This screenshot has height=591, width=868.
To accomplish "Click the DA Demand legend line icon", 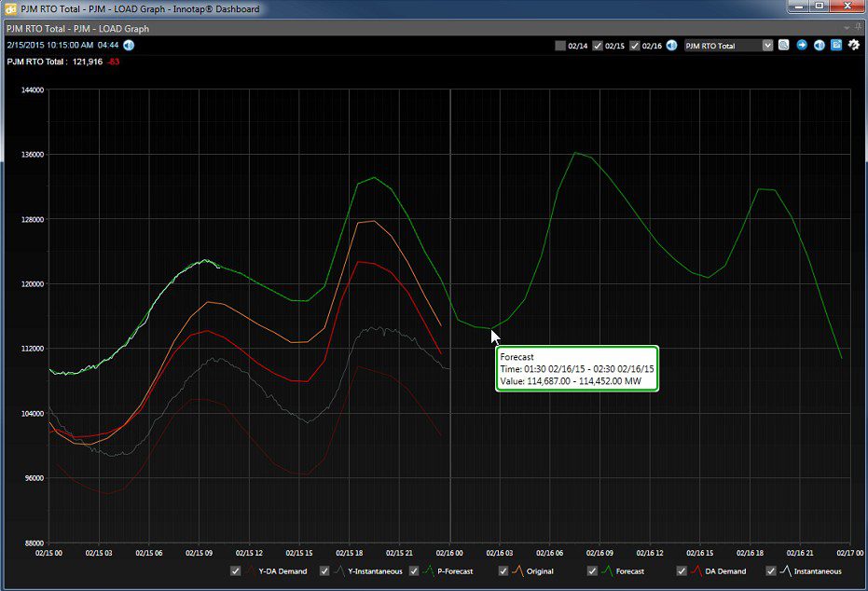I will pyautogui.click(x=696, y=571).
